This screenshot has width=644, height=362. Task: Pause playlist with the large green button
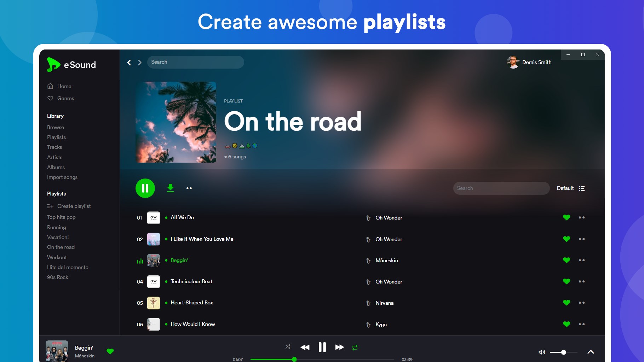point(145,188)
